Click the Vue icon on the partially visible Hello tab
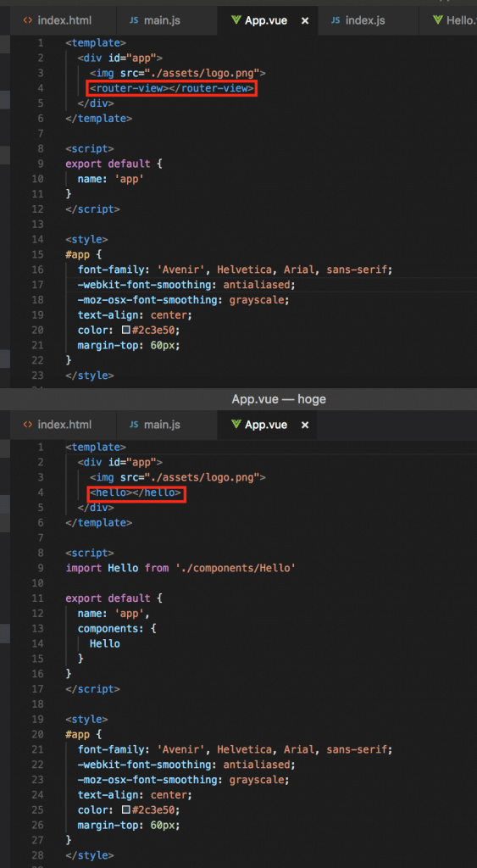The height and width of the screenshot is (868, 477). [x=438, y=20]
